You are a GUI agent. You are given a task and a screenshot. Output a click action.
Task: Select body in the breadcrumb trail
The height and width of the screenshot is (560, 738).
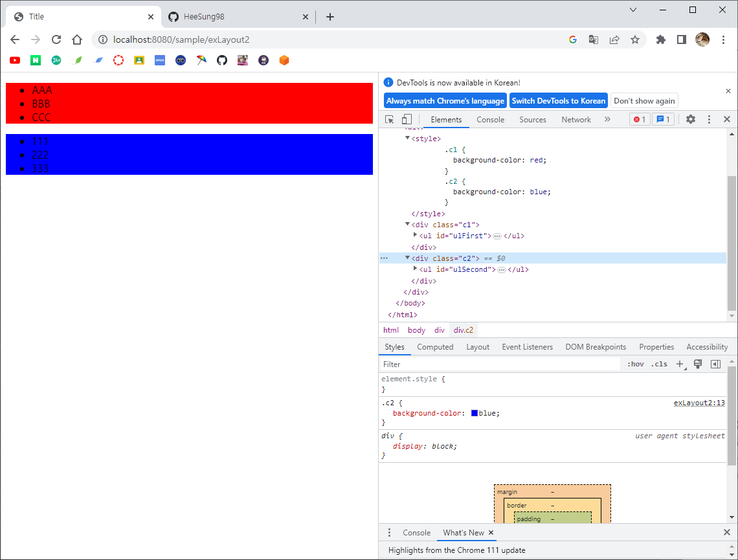[416, 330]
